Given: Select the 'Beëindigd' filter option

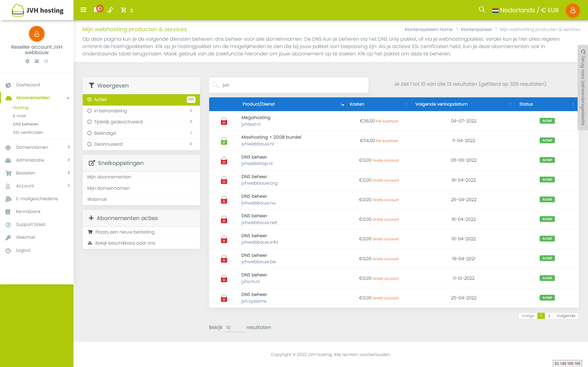Looking at the screenshot, I should coord(105,133).
